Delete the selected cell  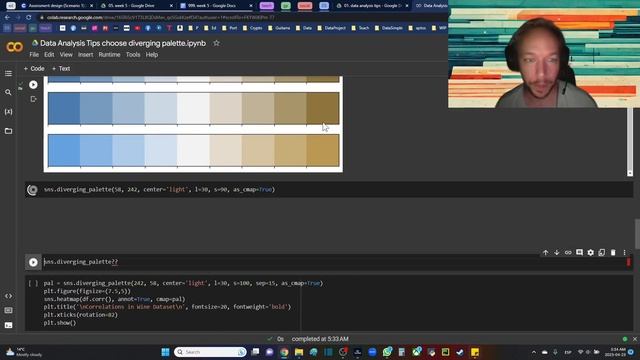click(613, 253)
